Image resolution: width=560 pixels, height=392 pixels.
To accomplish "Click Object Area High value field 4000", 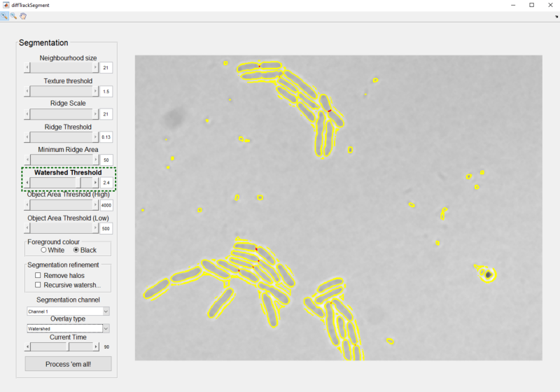I will [106, 205].
